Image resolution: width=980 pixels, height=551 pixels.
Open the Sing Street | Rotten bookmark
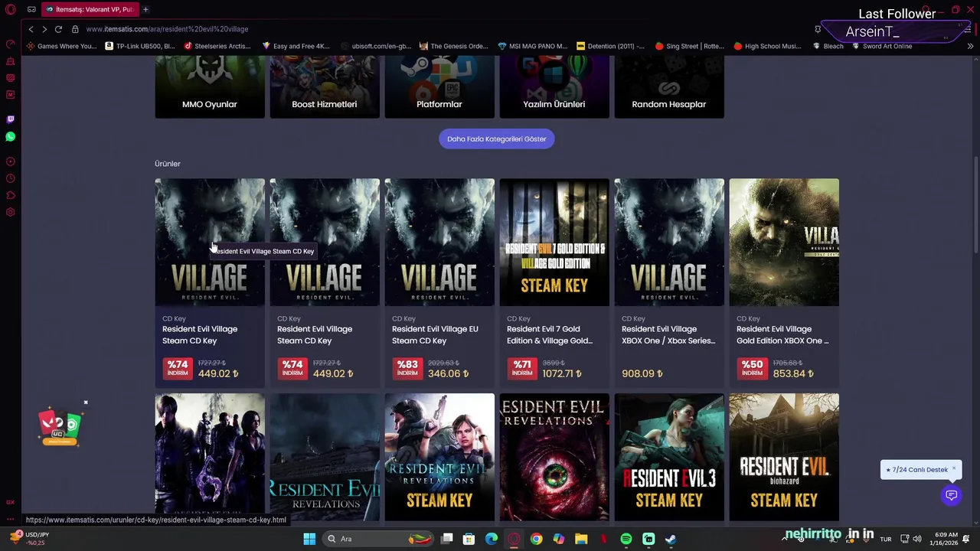690,46
